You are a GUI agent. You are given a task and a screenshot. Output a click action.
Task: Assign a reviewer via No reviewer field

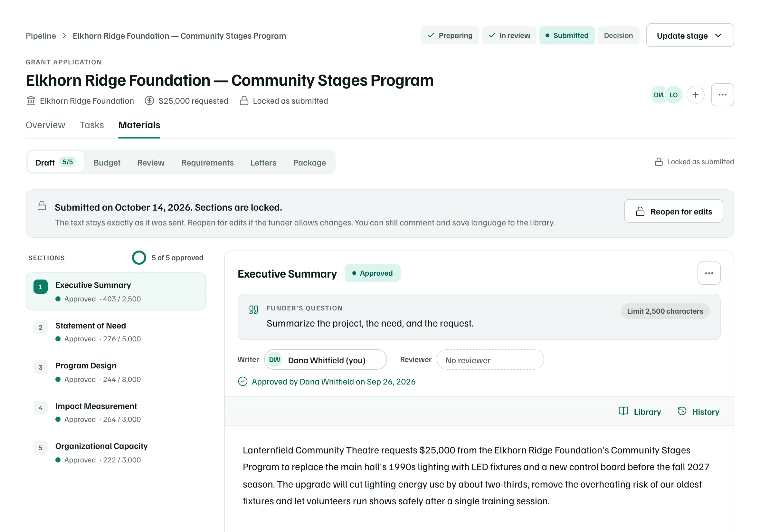[490, 359]
